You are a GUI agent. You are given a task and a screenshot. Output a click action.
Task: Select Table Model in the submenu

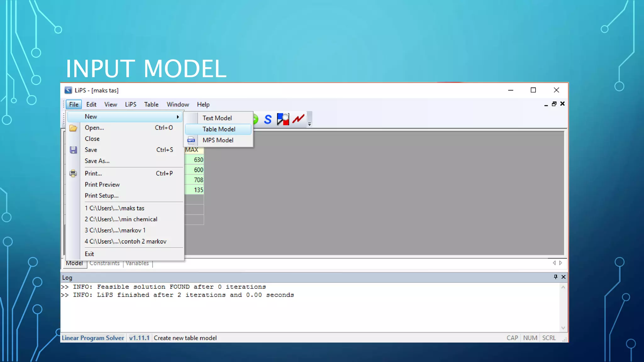[219, 129]
